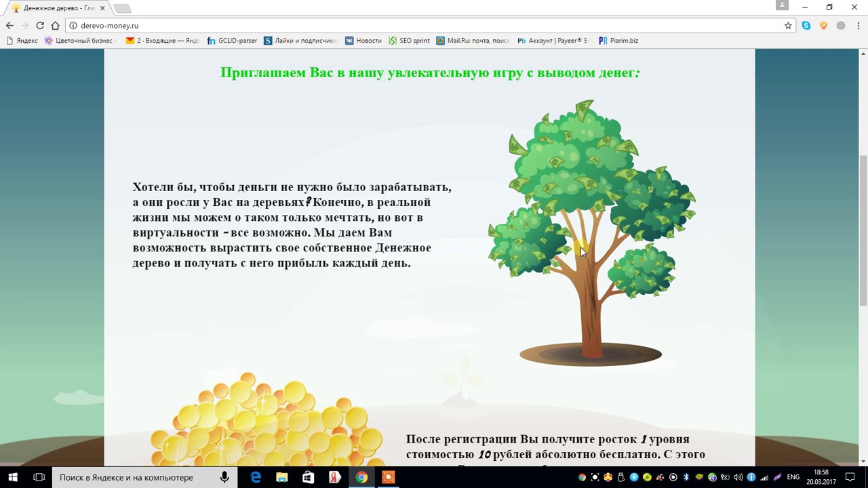Open the network signal tray icon
The width and height of the screenshot is (868, 488).
tap(764, 477)
